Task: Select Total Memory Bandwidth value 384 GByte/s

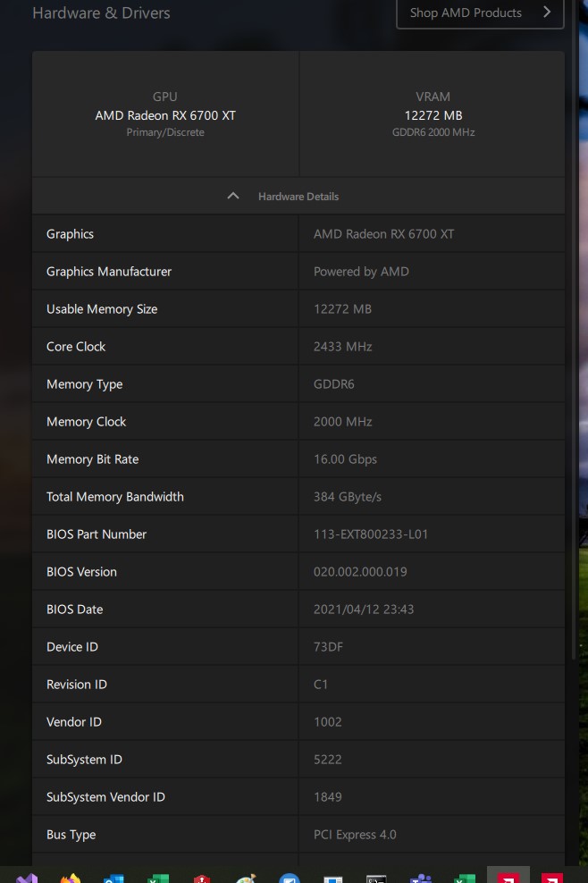Action: (x=348, y=497)
